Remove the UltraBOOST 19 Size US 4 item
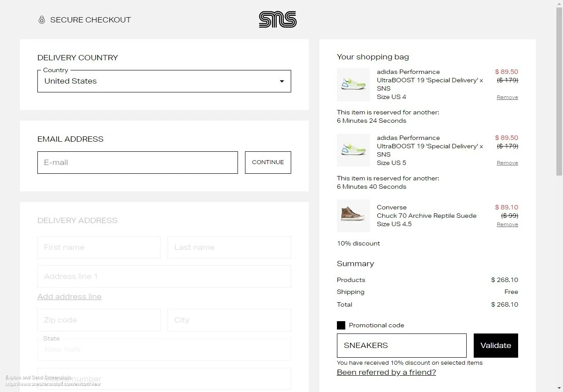The height and width of the screenshot is (392, 563). pyautogui.click(x=507, y=97)
